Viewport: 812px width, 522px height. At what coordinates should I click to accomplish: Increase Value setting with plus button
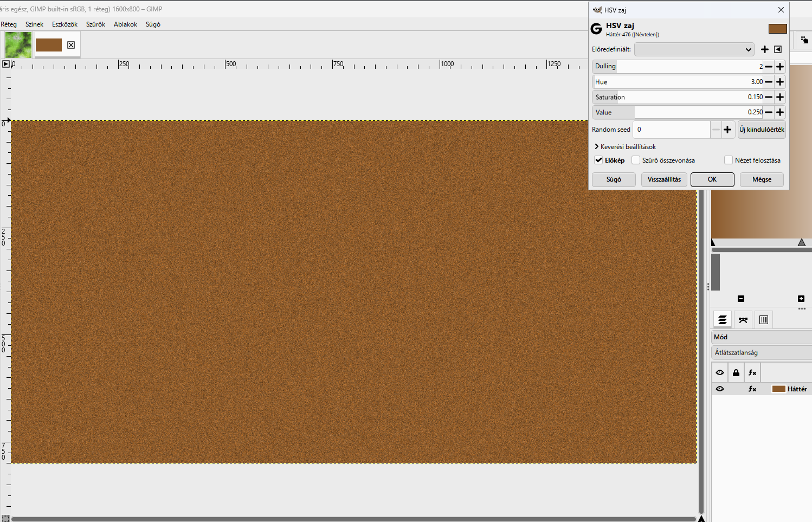(x=780, y=112)
